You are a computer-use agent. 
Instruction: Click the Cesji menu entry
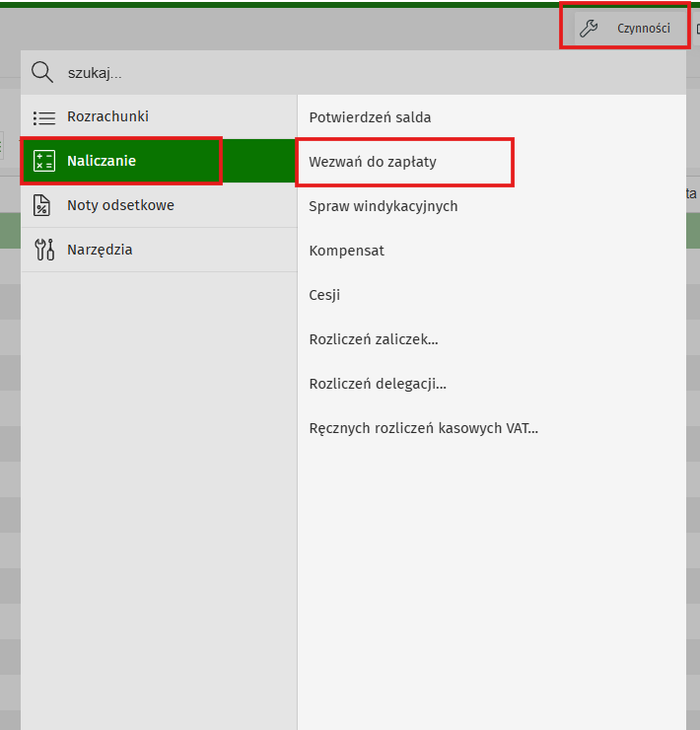(x=324, y=295)
